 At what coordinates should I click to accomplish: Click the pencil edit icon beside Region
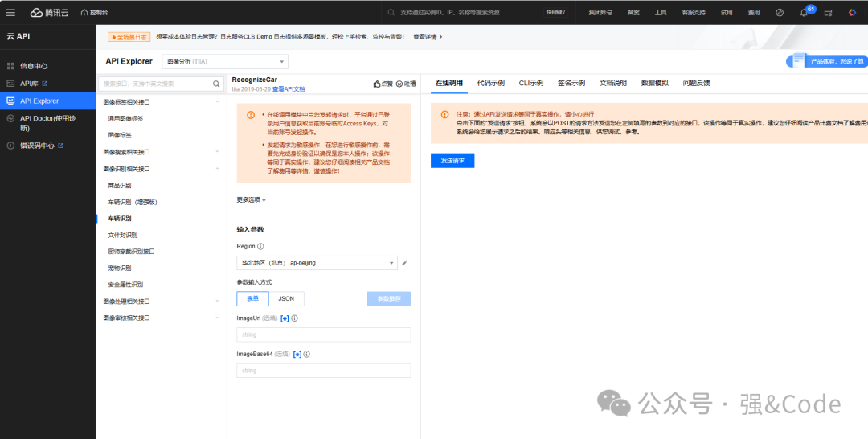(x=404, y=263)
